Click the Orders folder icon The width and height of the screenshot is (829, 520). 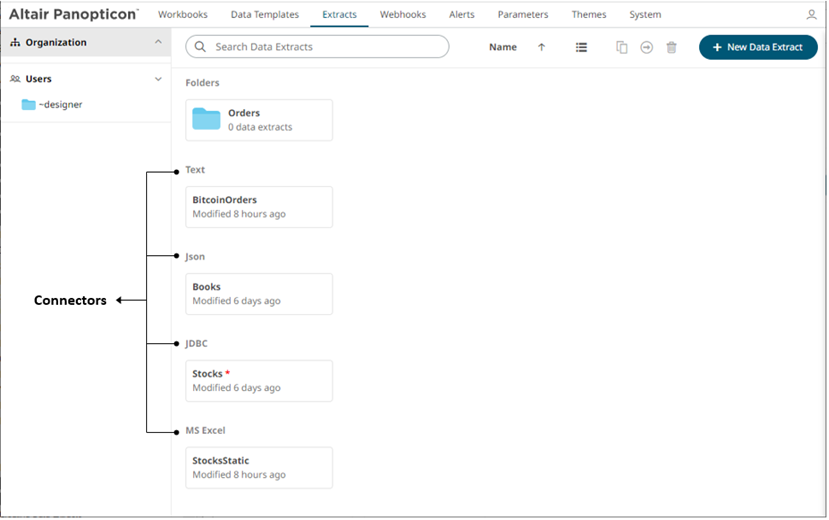206,119
